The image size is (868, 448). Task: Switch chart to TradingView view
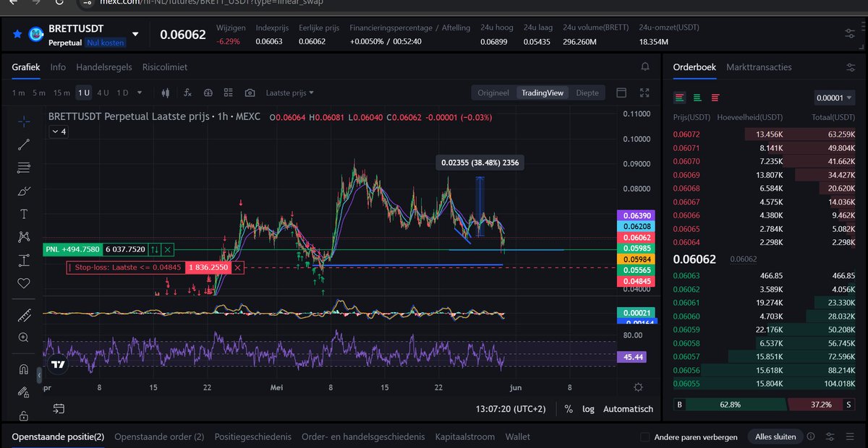click(542, 92)
